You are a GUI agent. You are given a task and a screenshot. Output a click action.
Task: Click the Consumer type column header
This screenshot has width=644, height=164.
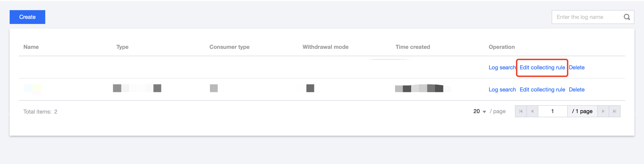coord(229,47)
